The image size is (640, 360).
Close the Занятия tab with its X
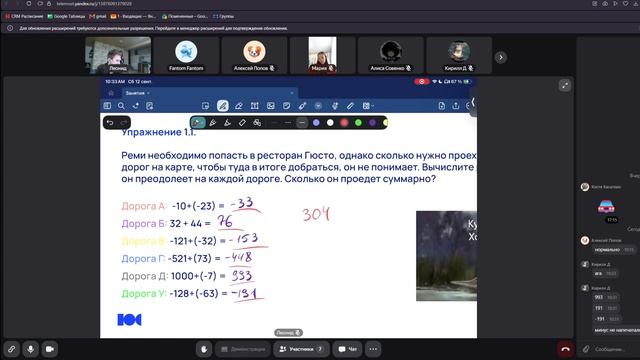point(292,93)
